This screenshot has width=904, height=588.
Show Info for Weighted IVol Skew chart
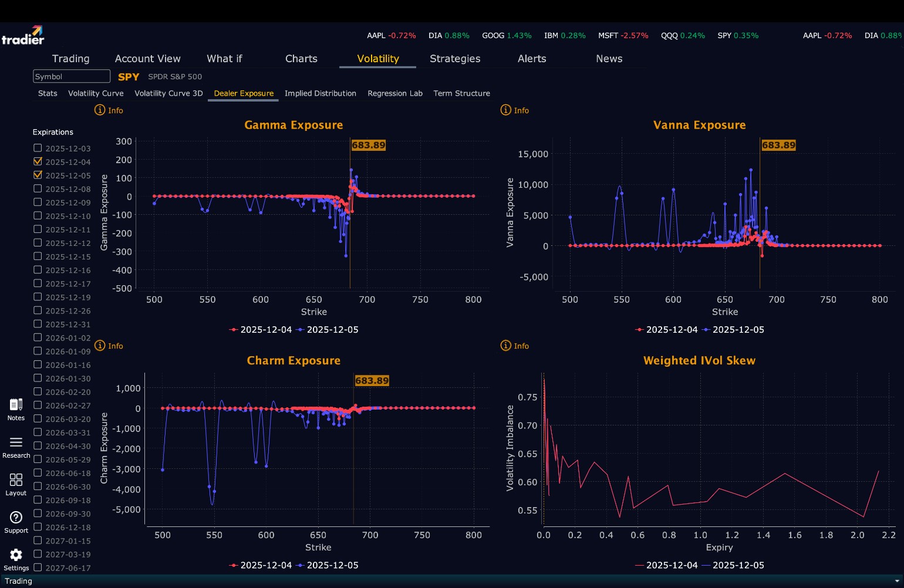[514, 346]
